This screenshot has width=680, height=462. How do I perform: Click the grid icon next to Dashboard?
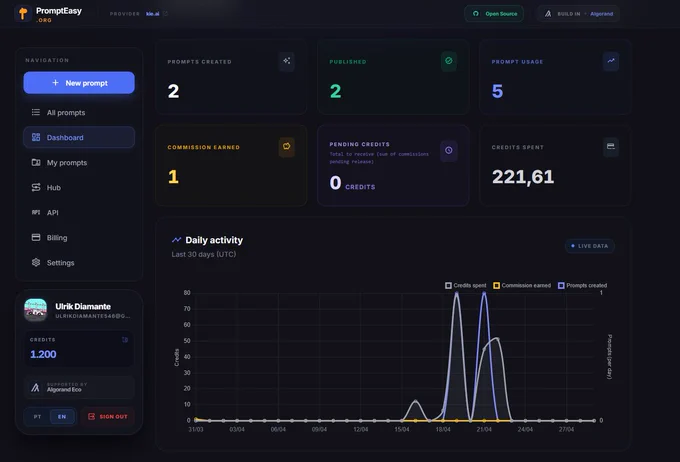tap(36, 137)
